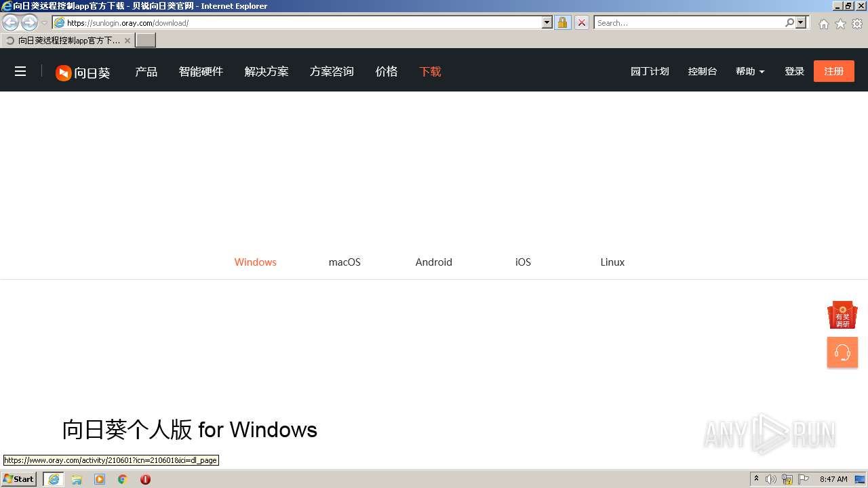Open the 智能硬件 menu

tap(201, 71)
